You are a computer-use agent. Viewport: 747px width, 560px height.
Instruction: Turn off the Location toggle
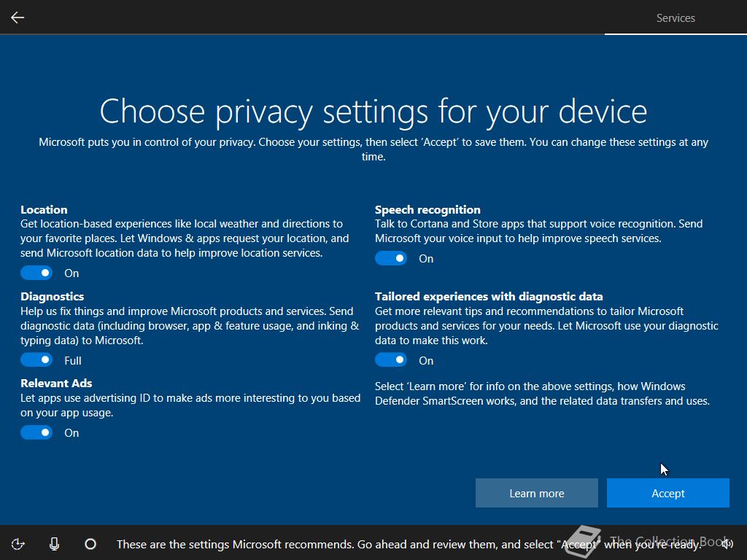(x=36, y=273)
